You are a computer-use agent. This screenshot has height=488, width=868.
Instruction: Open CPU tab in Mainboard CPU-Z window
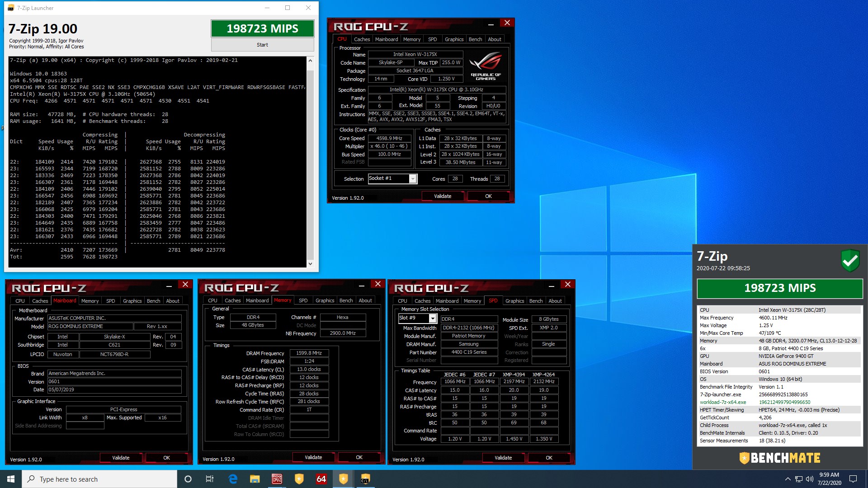click(20, 301)
